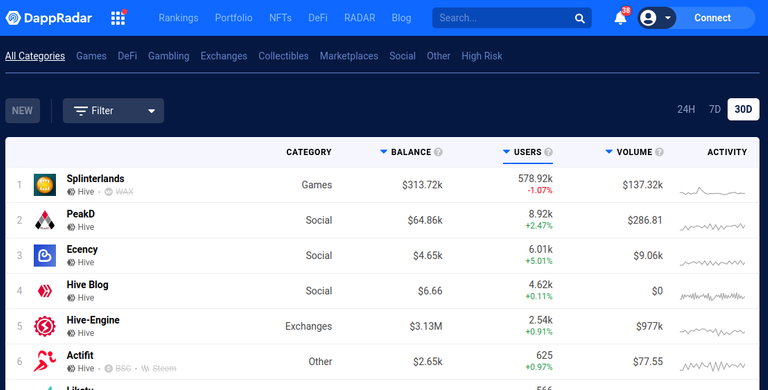Open the Hive Blog dapp link
The height and width of the screenshot is (390, 768).
pos(87,285)
